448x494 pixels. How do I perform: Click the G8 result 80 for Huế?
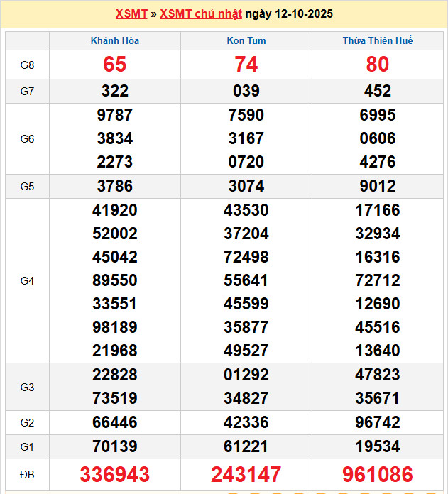pyautogui.click(x=378, y=65)
